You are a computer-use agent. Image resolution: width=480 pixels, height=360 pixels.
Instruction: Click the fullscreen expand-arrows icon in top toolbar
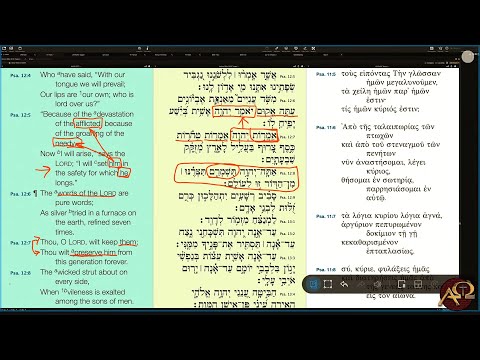[x=313, y=49]
